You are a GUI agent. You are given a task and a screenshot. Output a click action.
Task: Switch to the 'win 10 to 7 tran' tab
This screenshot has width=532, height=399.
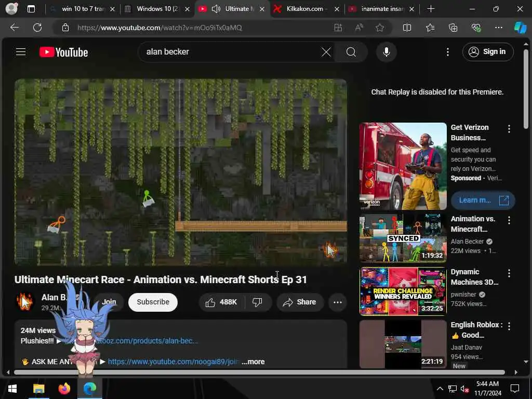[83, 9]
